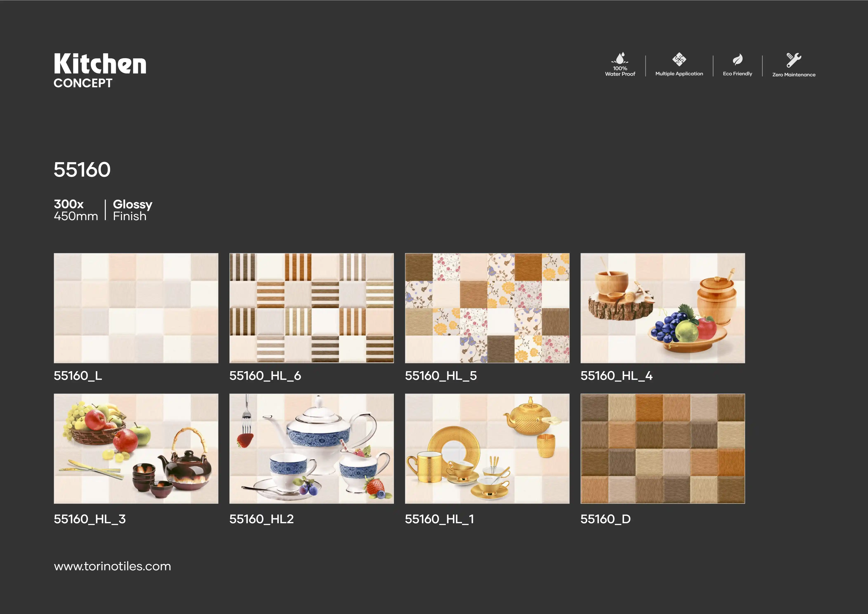Select the honey pot 55160_HL_4 tile
Viewport: 868px width, 614px height.
point(663,308)
